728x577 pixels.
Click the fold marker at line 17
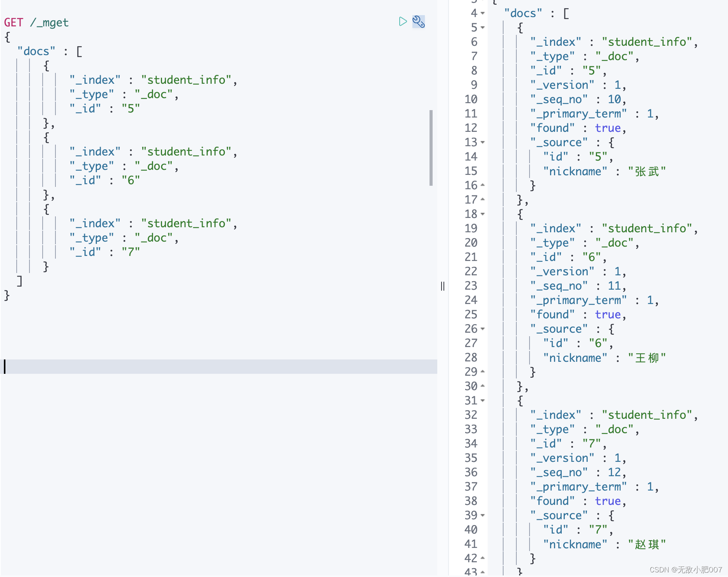483,200
